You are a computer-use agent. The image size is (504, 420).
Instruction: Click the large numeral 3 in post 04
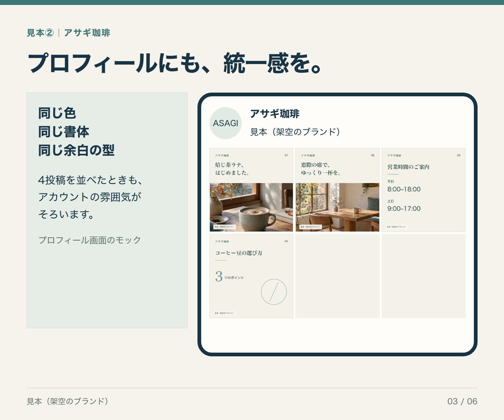pos(219,276)
